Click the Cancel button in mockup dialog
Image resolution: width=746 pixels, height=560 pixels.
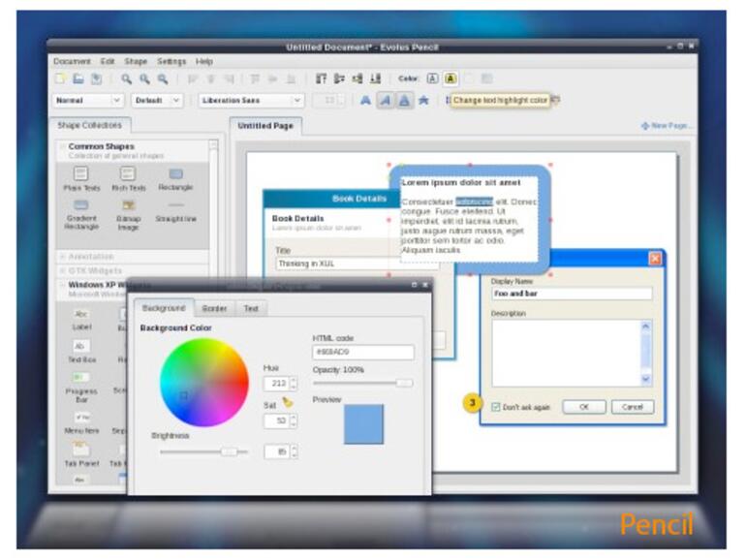633,407
